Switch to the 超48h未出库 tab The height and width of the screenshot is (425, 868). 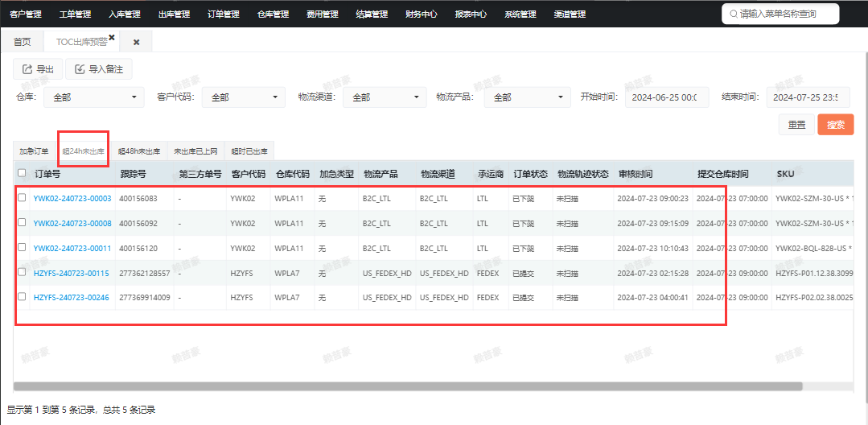coord(139,151)
